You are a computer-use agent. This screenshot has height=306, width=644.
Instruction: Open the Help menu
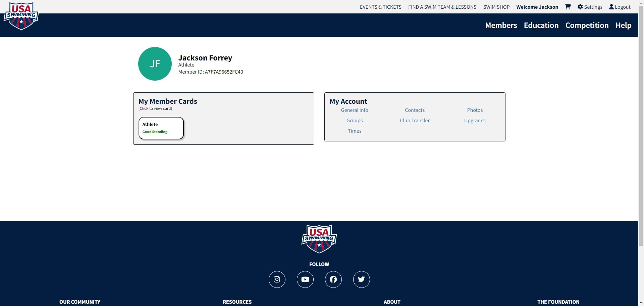(624, 25)
